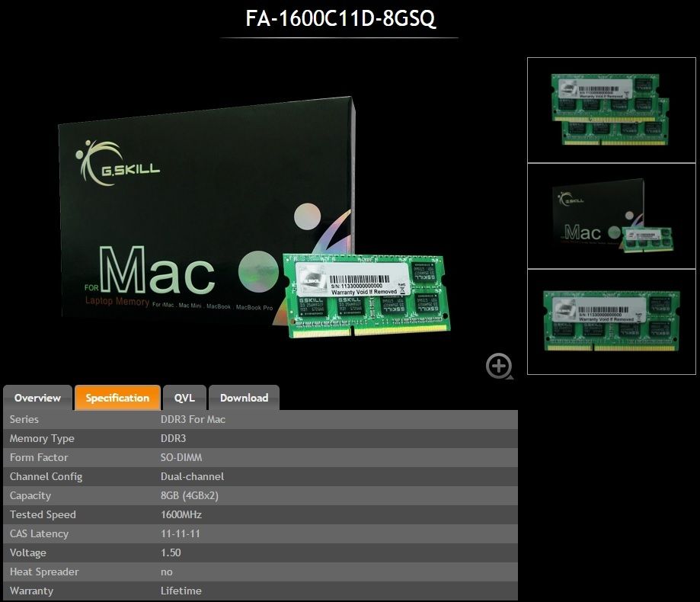Click the Series label
Image resolution: width=700 pixels, height=602 pixels.
(24, 419)
